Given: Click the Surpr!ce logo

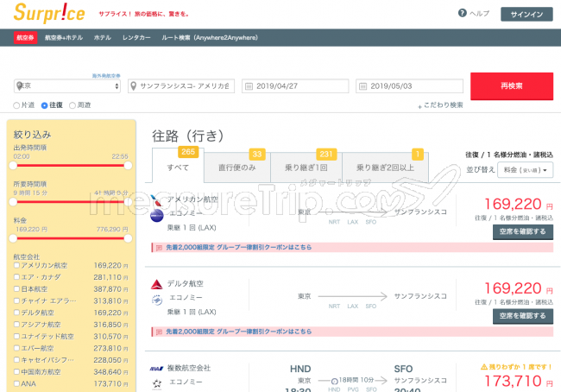Looking at the screenshot, I should click(x=49, y=13).
